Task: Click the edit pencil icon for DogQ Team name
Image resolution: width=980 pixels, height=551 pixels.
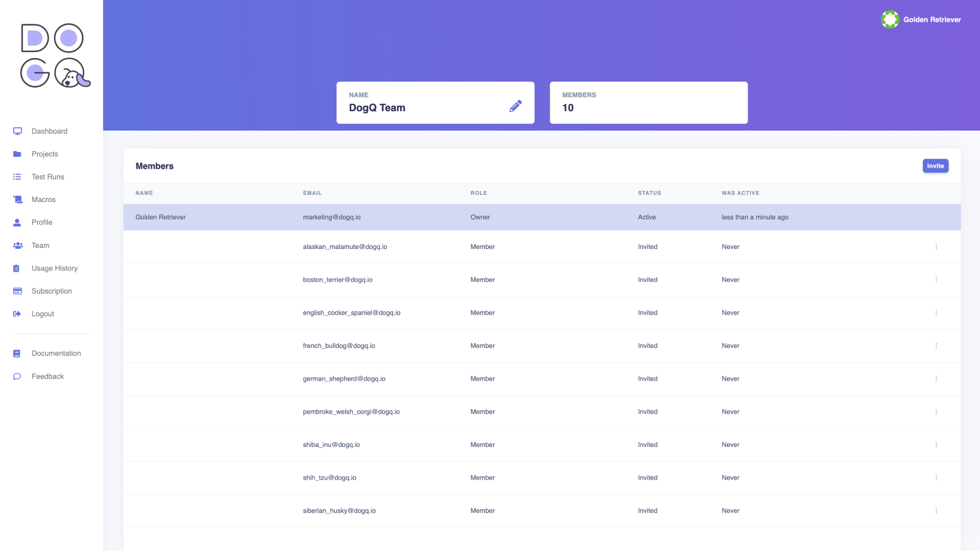Action: pos(515,106)
